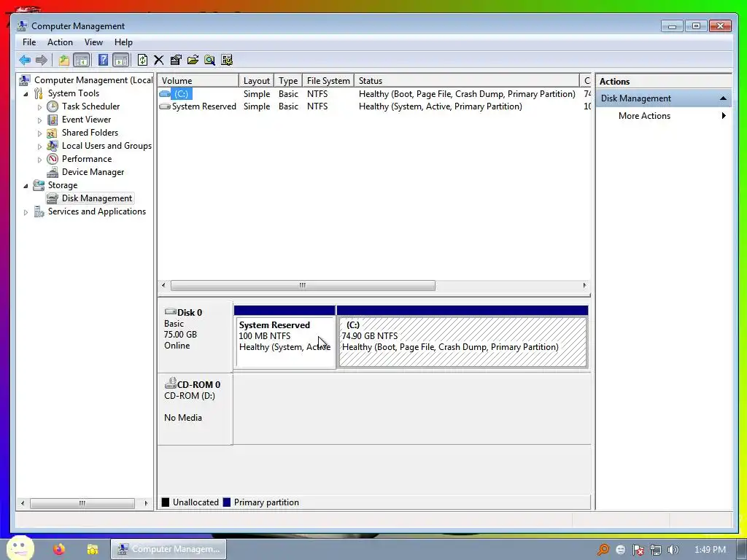Click the Up one level folder icon
The width and height of the screenshot is (747, 560).
[x=63, y=60]
